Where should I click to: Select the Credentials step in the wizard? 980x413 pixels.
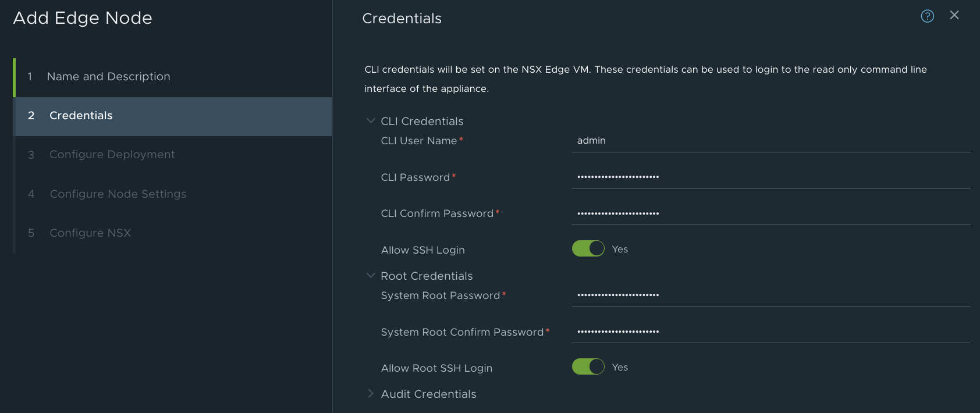point(81,116)
